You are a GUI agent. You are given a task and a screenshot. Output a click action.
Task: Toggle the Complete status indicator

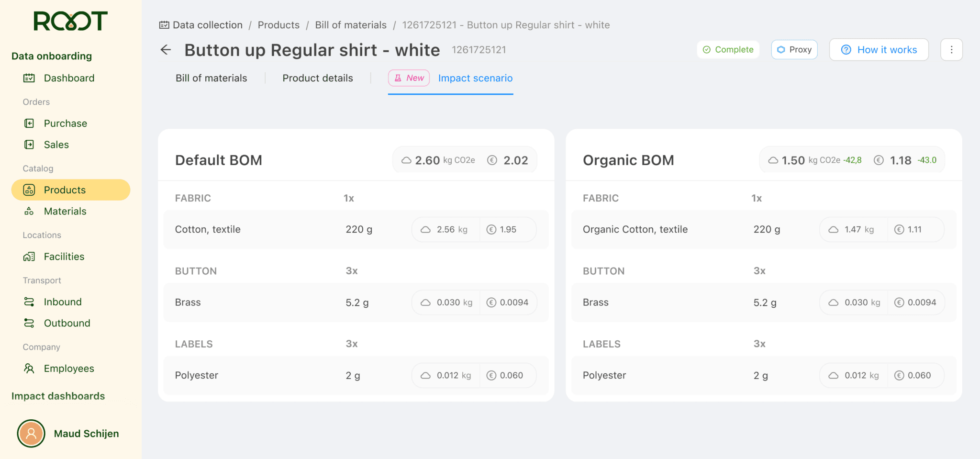click(728, 49)
